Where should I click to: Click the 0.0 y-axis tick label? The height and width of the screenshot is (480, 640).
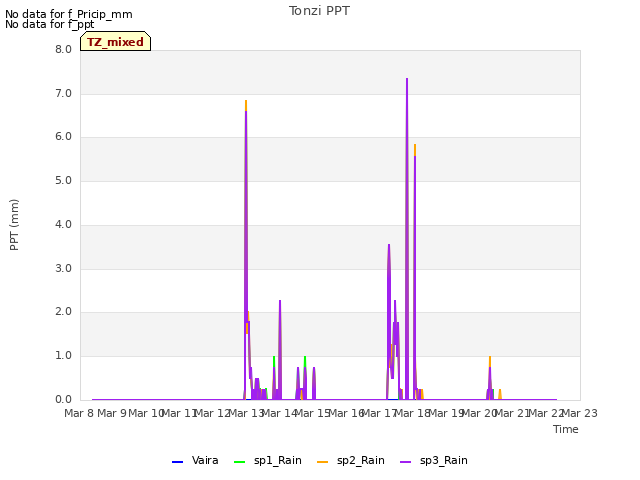pos(64,400)
